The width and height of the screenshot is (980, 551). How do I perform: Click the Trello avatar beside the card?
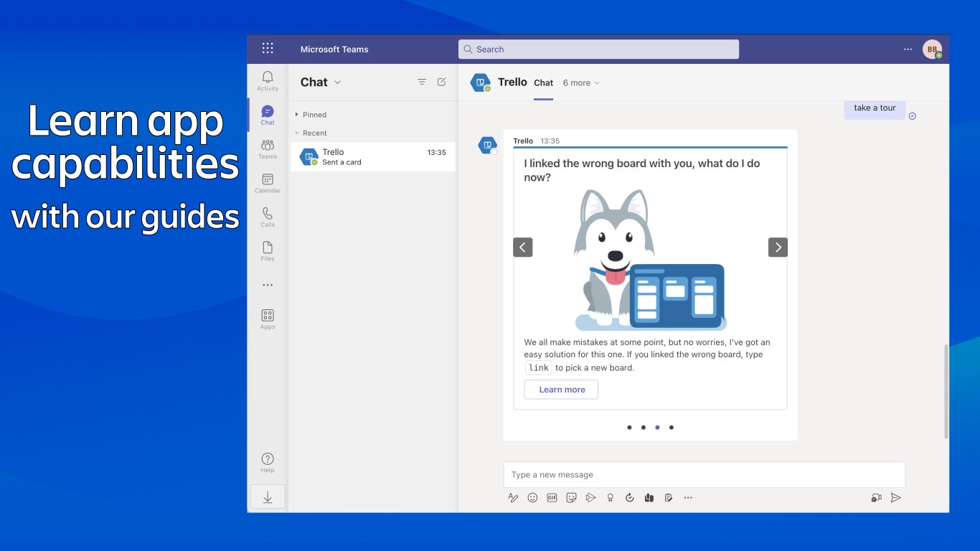(x=488, y=145)
